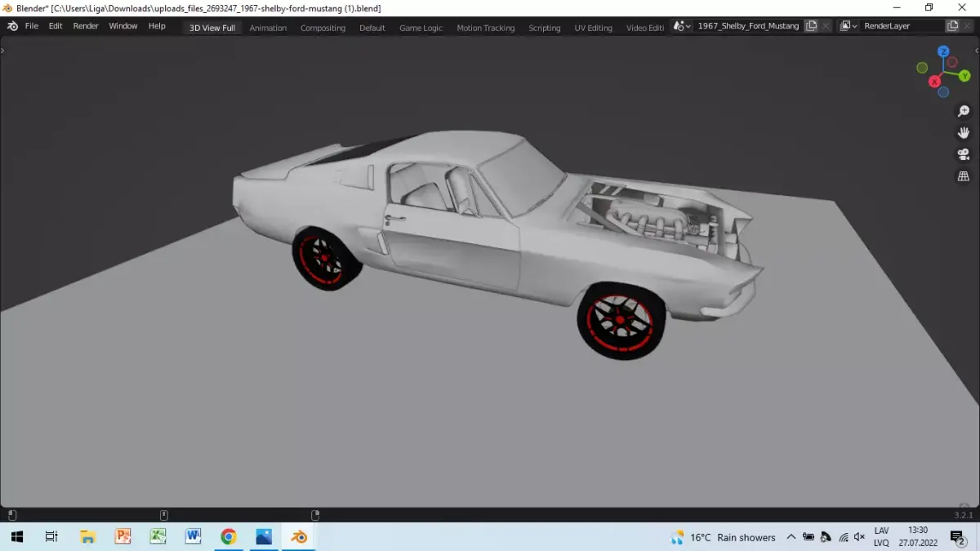Open the Edit menu
This screenshot has width=980, height=551.
click(56, 26)
